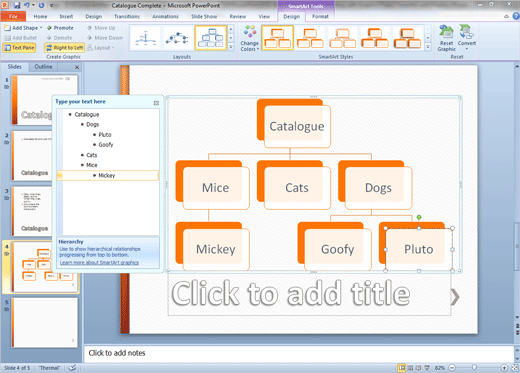
Task: Click the Goofy shape in the hierarchy
Action: coord(338,249)
